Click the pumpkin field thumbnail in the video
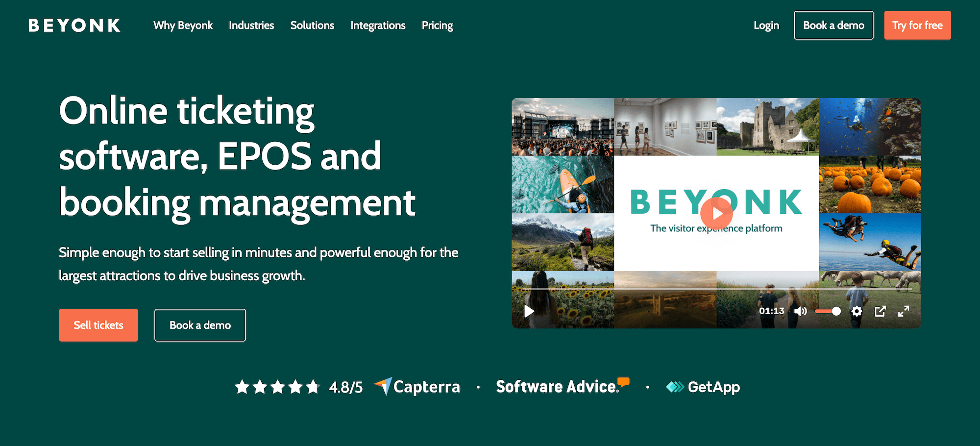Image resolution: width=980 pixels, height=446 pixels. click(870, 184)
